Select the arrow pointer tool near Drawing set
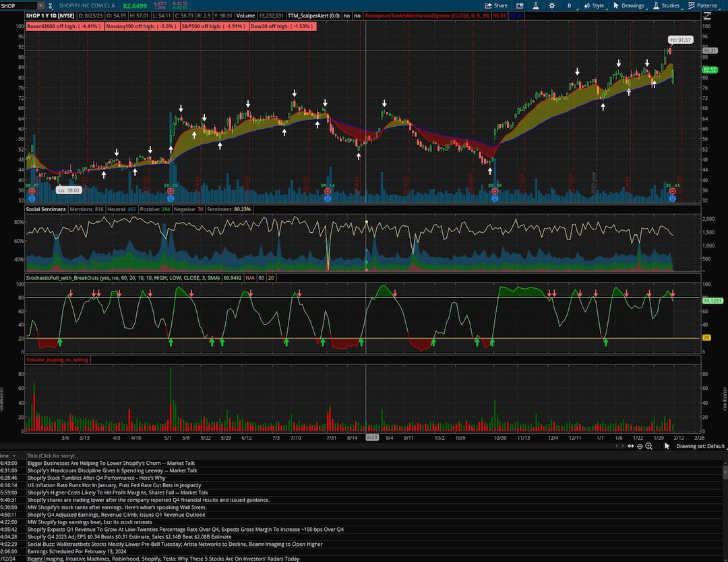Screen dimensions: 728x562 click(666, 446)
